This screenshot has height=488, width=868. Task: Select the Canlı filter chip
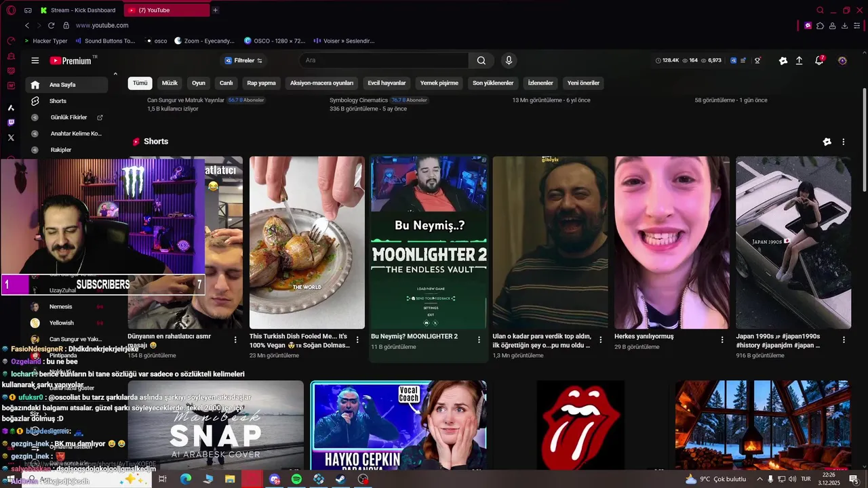226,83
